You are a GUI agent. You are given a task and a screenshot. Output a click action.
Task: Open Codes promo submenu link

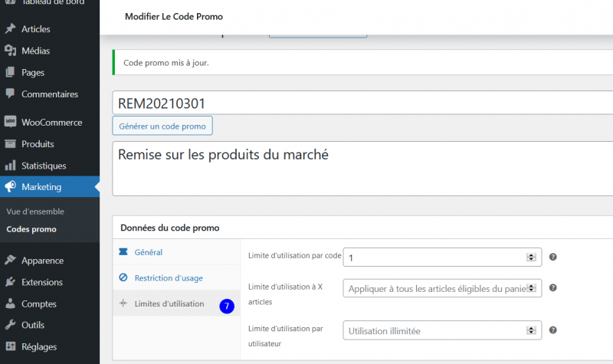coord(31,229)
